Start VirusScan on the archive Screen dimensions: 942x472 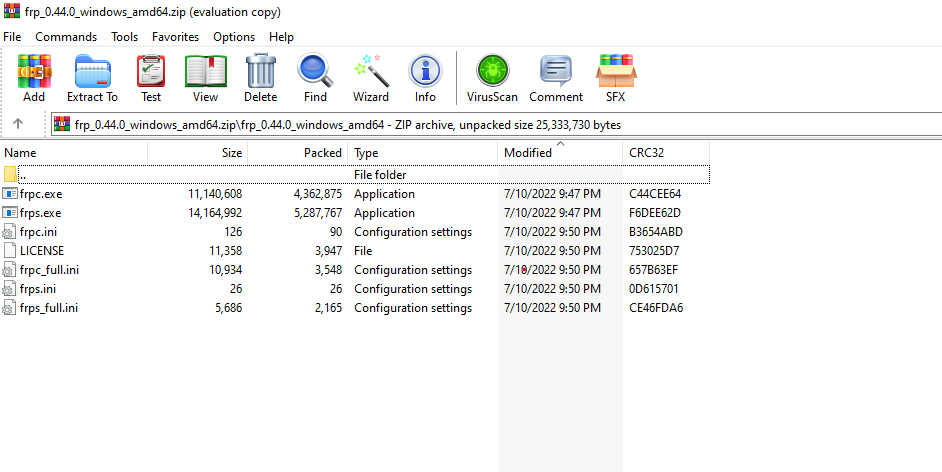point(493,71)
